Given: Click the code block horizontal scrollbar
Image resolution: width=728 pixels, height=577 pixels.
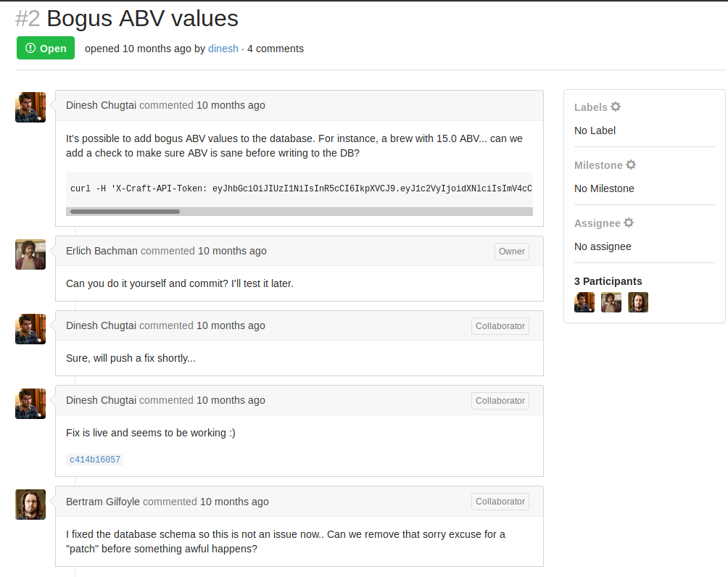Looking at the screenshot, I should 125,212.
